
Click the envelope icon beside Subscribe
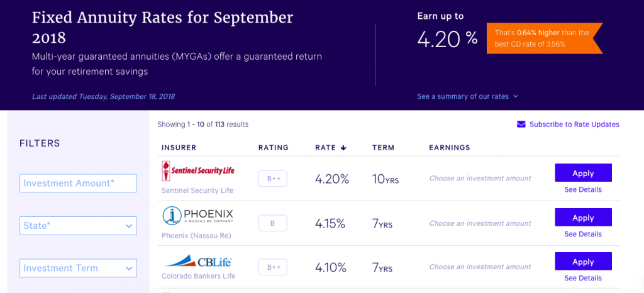pyautogui.click(x=521, y=124)
